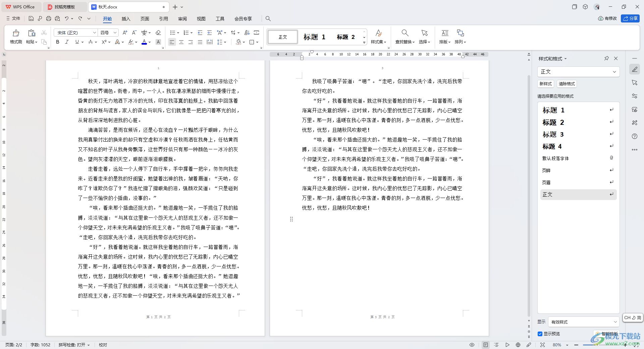This screenshot has height=349, width=644.
Task: Toggle Italic formatting
Action: (x=67, y=42)
